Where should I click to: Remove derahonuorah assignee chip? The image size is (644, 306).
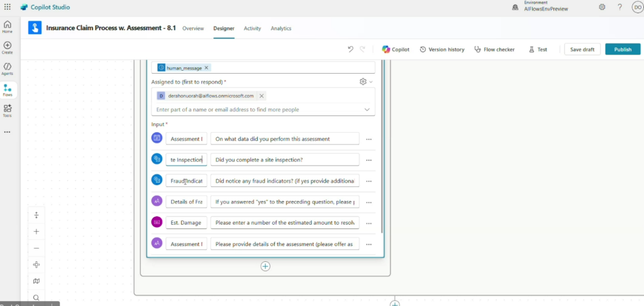262,96
